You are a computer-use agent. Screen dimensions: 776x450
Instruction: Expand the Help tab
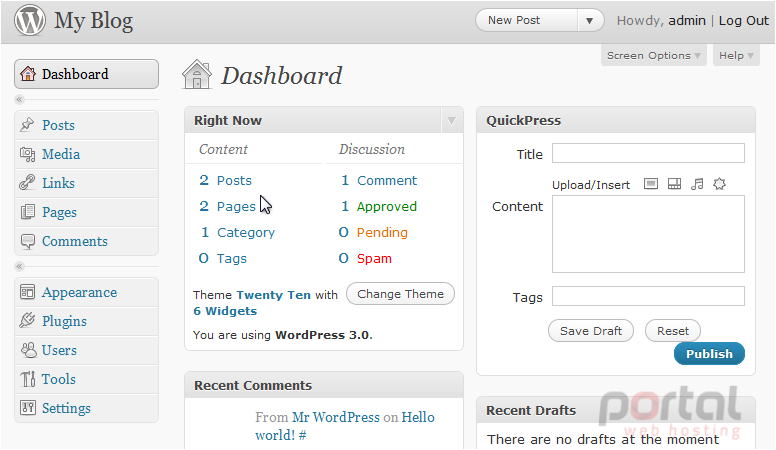(736, 55)
